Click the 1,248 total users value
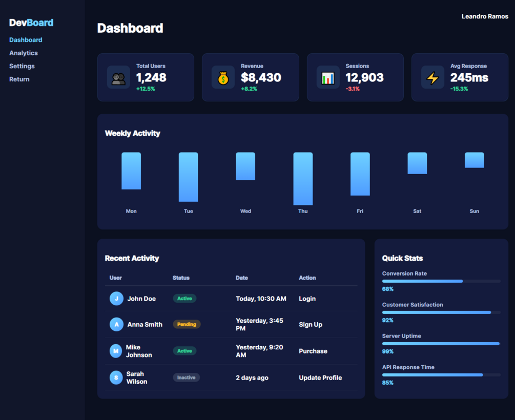515x420 pixels. pos(151,77)
